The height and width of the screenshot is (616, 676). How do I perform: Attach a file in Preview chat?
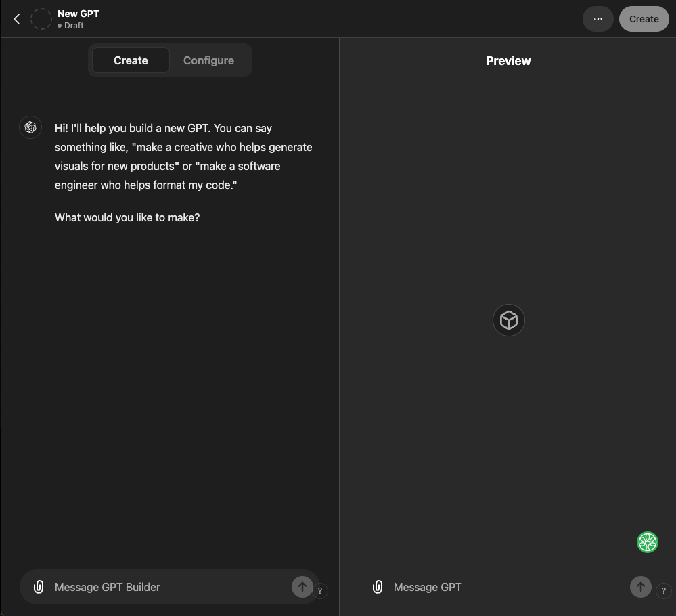(x=378, y=587)
